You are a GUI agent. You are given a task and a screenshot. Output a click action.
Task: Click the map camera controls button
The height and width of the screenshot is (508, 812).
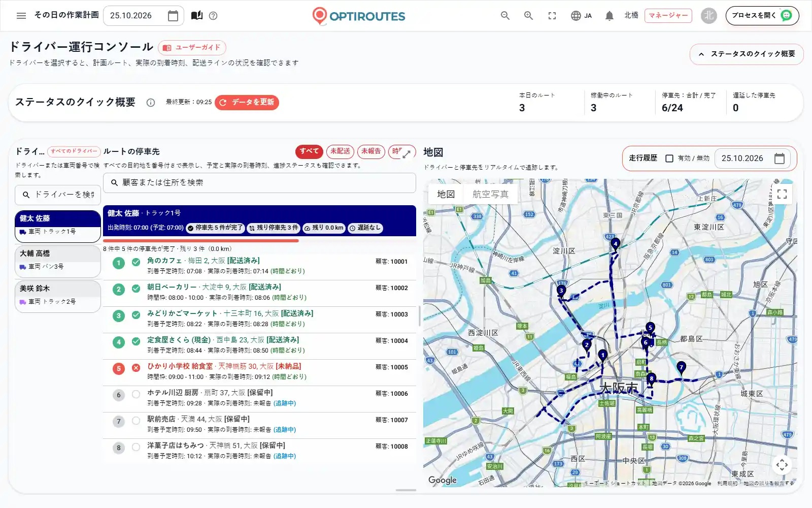pos(782,464)
